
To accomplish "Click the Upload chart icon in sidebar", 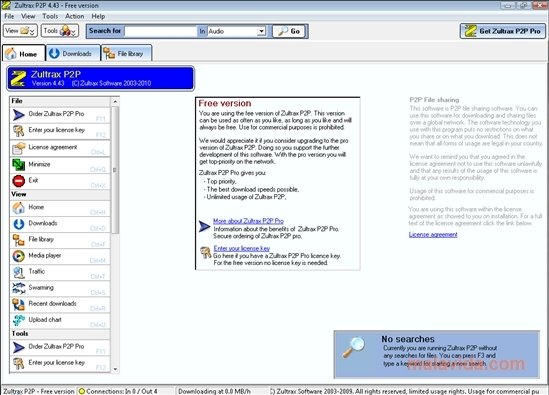I will tap(19, 320).
